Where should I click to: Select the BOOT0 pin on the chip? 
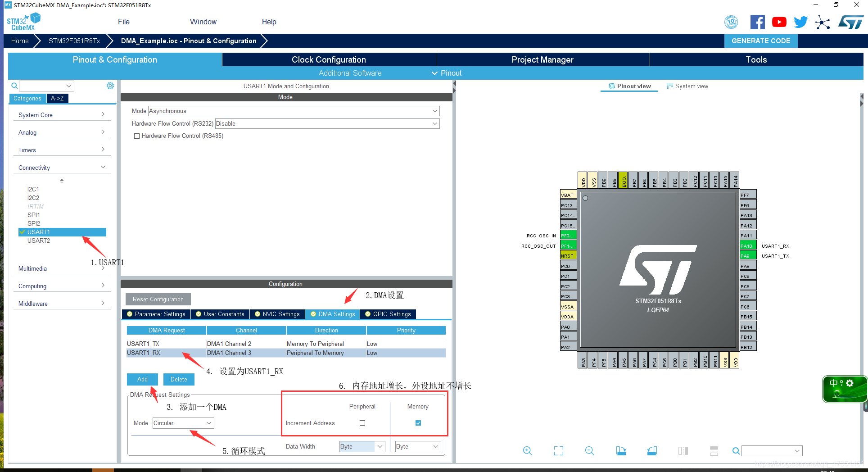click(624, 180)
